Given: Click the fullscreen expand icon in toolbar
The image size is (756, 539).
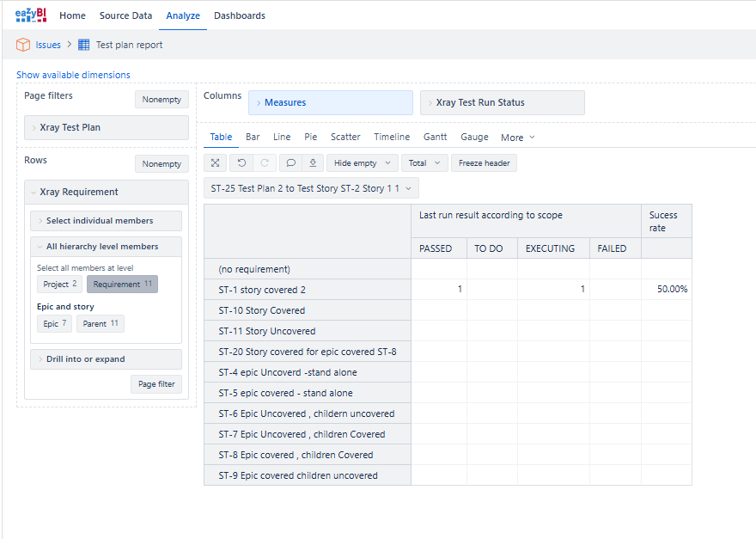Looking at the screenshot, I should [x=216, y=163].
